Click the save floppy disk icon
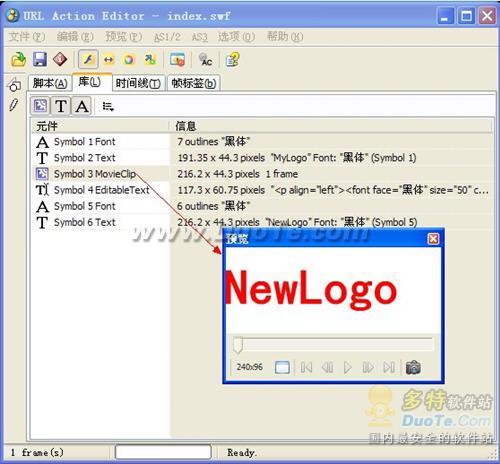The image size is (500, 464). point(40,60)
